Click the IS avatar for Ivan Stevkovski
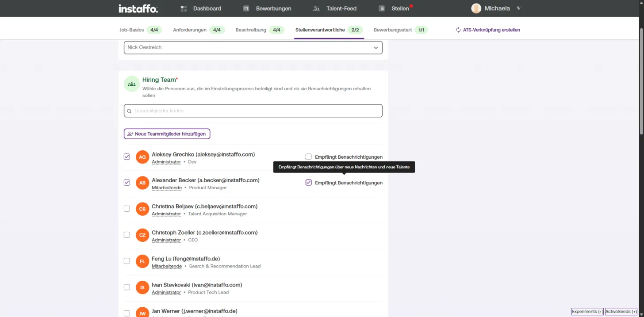Screen dimensions: 644x317 142,287
